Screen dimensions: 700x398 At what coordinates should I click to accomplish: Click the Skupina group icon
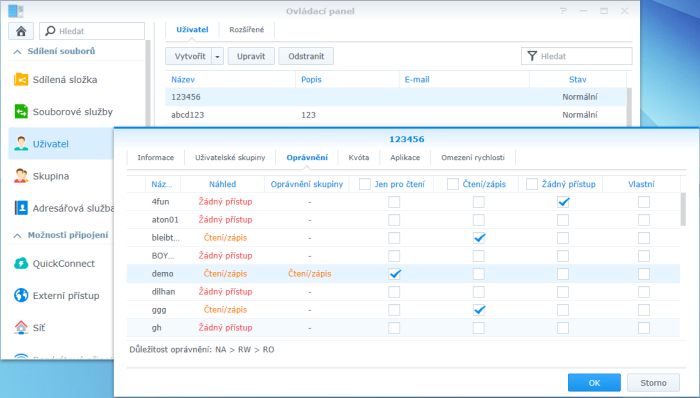pos(21,176)
